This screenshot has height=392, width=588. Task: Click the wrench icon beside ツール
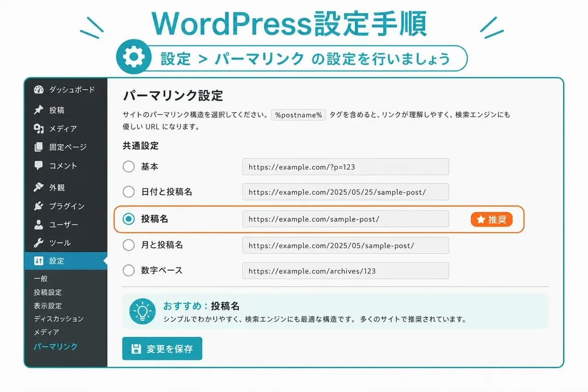point(39,243)
